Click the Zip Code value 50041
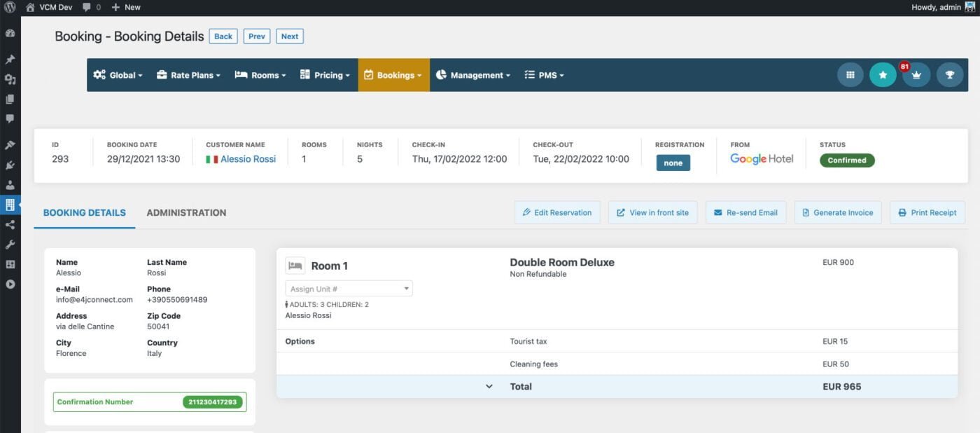Viewport: 980px width, 433px height. click(x=158, y=327)
